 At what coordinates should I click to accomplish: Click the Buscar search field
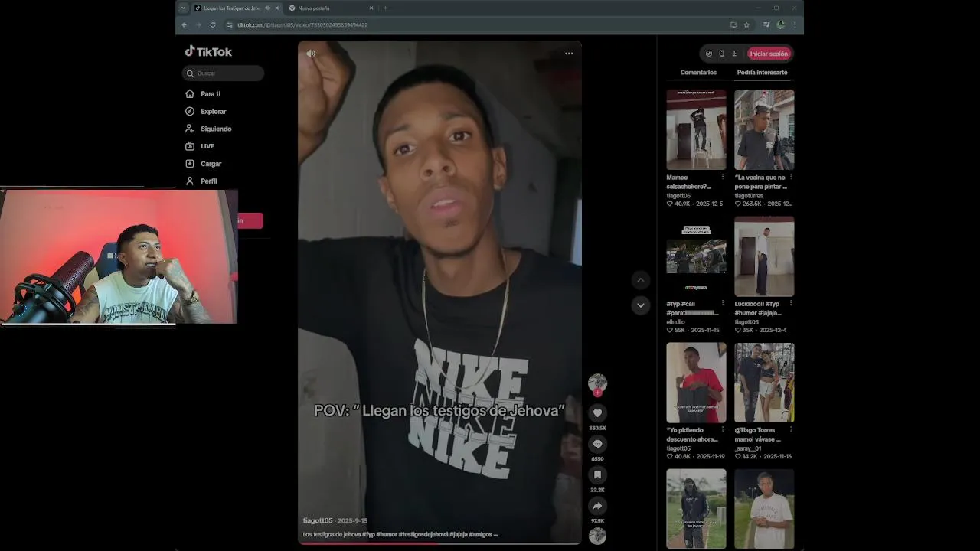pos(223,73)
